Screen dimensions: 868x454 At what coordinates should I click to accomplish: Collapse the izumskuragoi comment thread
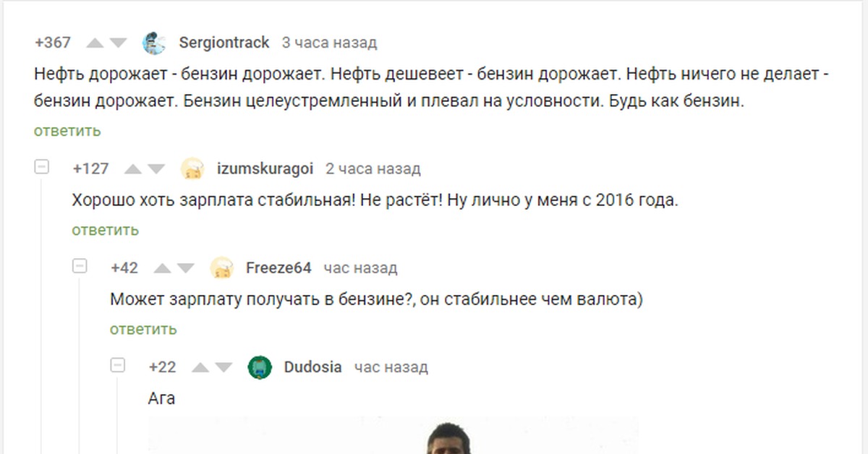click(42, 168)
